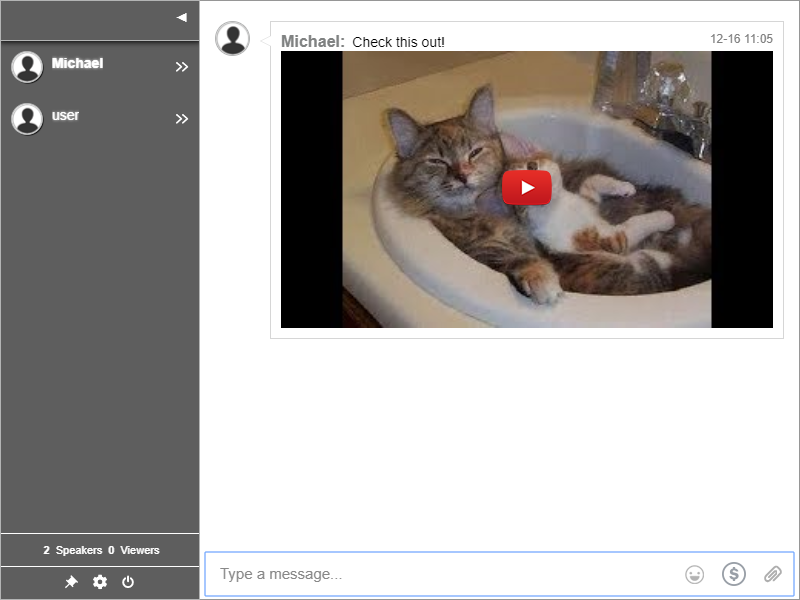Click the user avatar in the sidebar

point(27,119)
